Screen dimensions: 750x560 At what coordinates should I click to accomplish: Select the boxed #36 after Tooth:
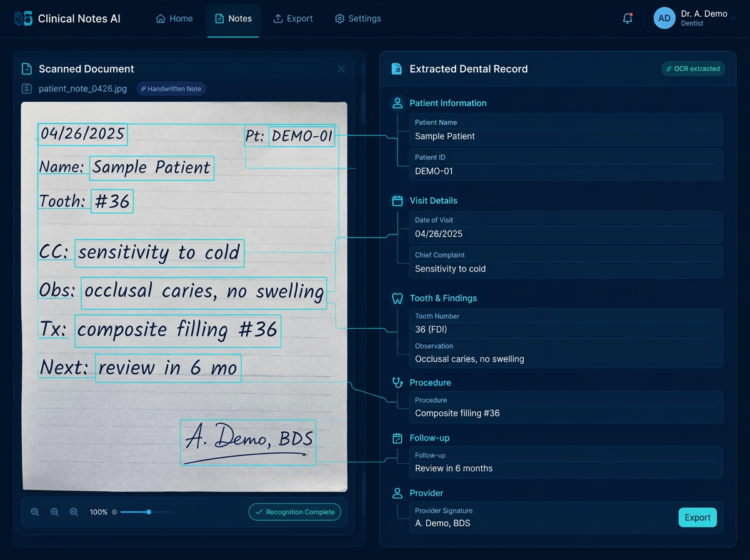click(x=112, y=201)
